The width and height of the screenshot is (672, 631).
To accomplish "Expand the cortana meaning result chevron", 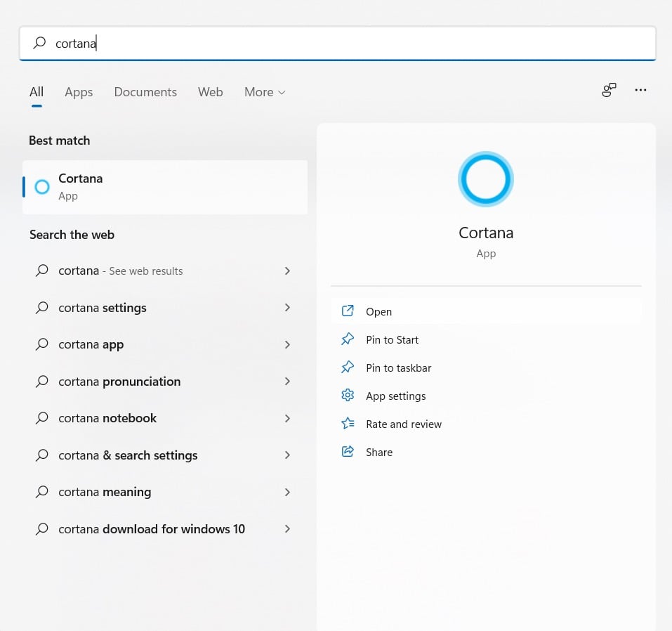I will pos(287,492).
